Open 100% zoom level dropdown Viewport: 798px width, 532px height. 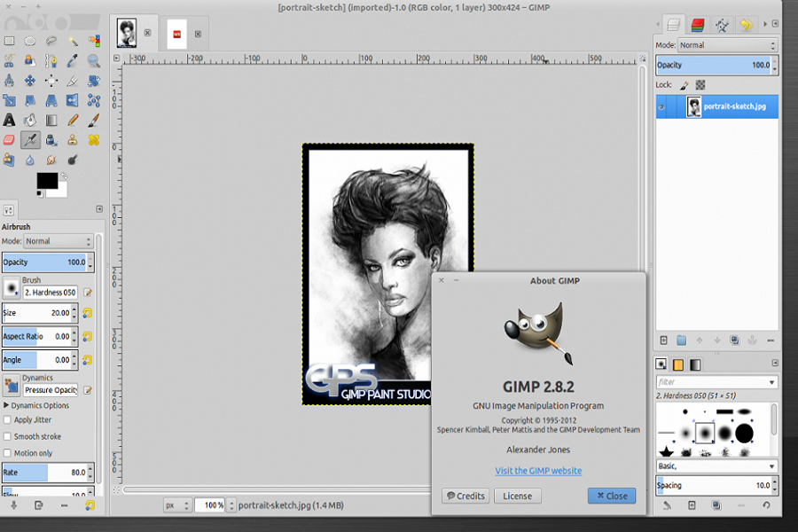(232, 505)
